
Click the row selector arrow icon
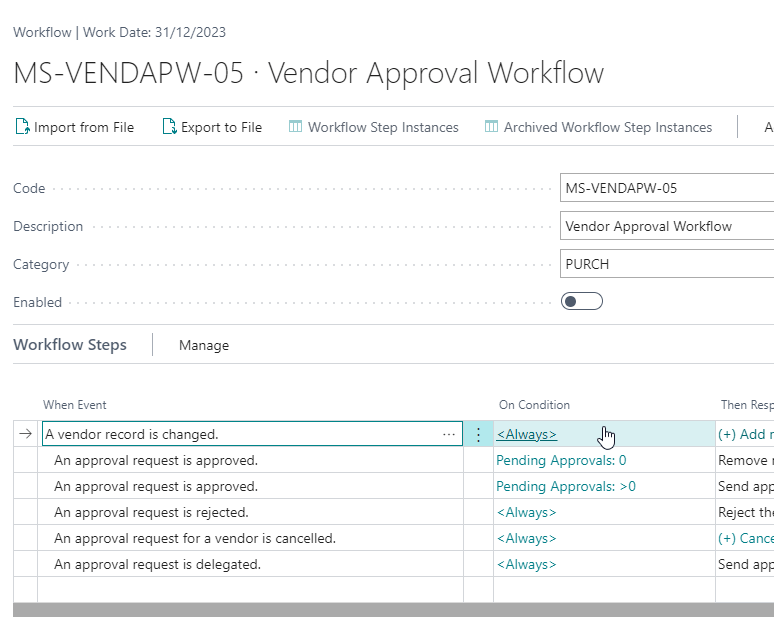pyautogui.click(x=25, y=434)
